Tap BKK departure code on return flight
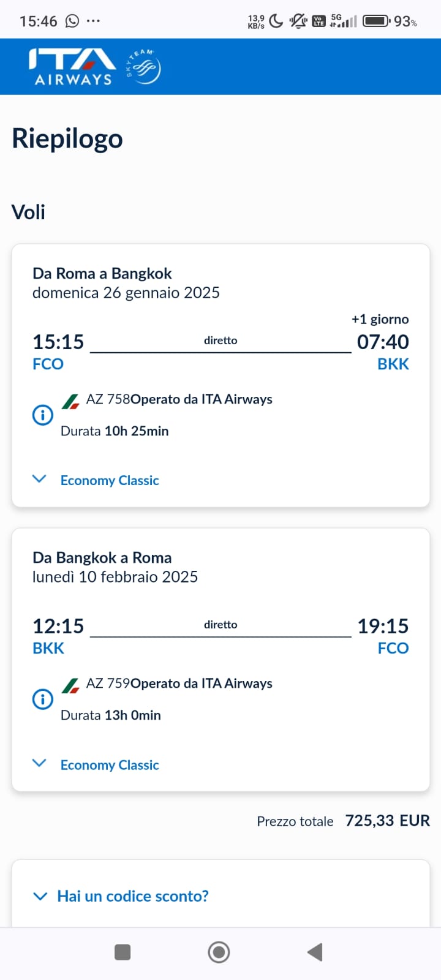441x980 pixels. [48, 648]
